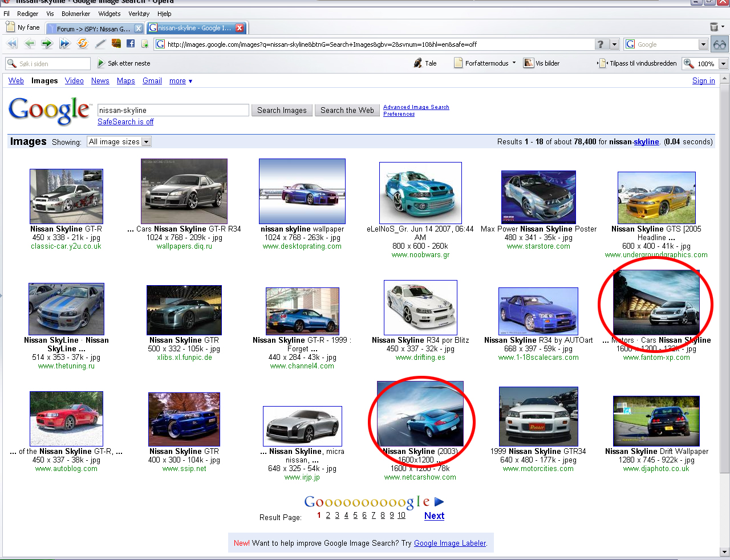Open the Fil menu
The width and height of the screenshot is (730, 560).
[x=7, y=14]
